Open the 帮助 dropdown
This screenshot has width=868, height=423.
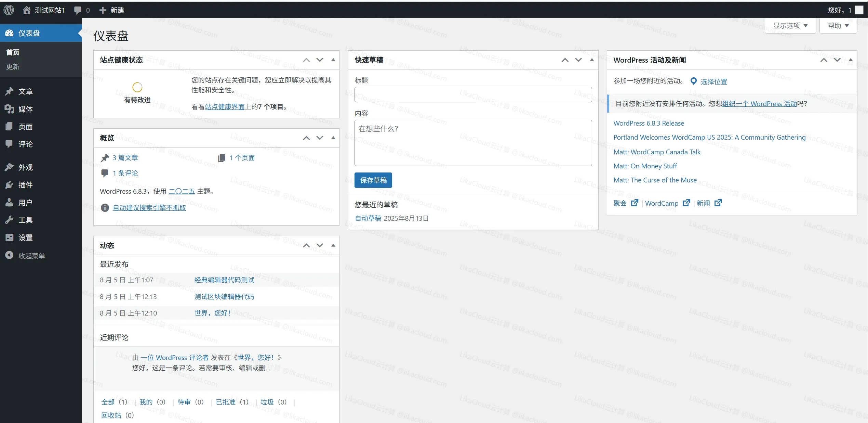click(x=838, y=25)
